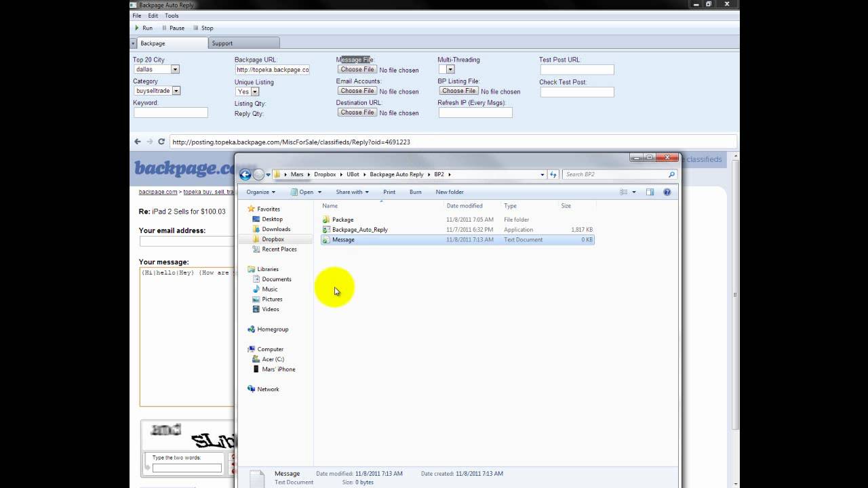Image resolution: width=868 pixels, height=488 pixels.
Task: Open the Edit menu
Action: coord(153,16)
